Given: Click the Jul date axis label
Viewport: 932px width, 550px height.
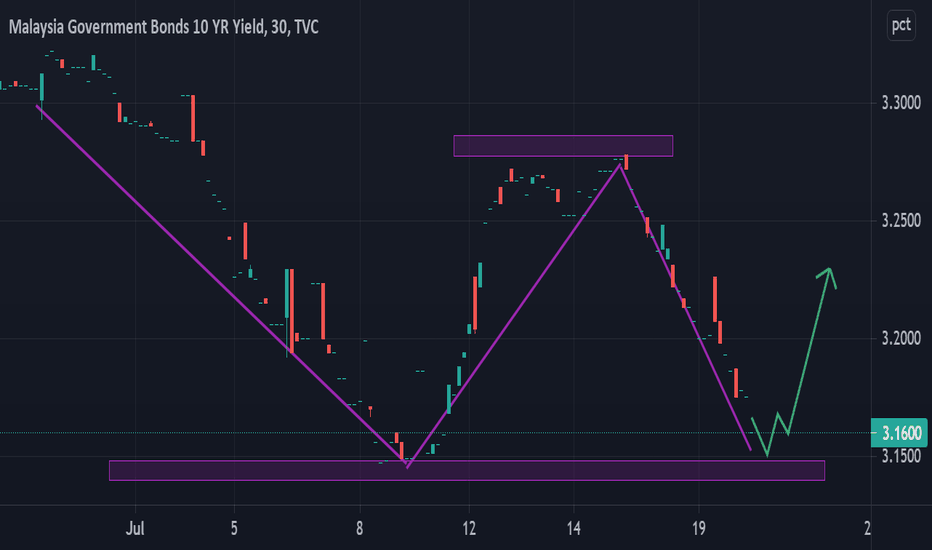Looking at the screenshot, I should pos(135,528).
